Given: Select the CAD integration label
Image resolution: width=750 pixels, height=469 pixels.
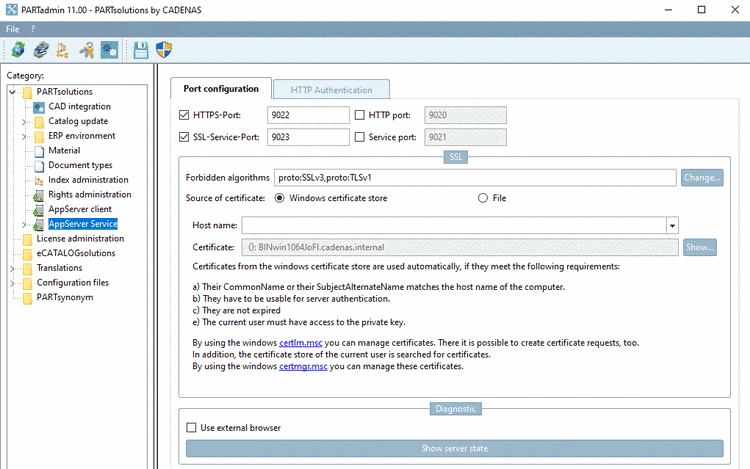Looking at the screenshot, I should (79, 107).
